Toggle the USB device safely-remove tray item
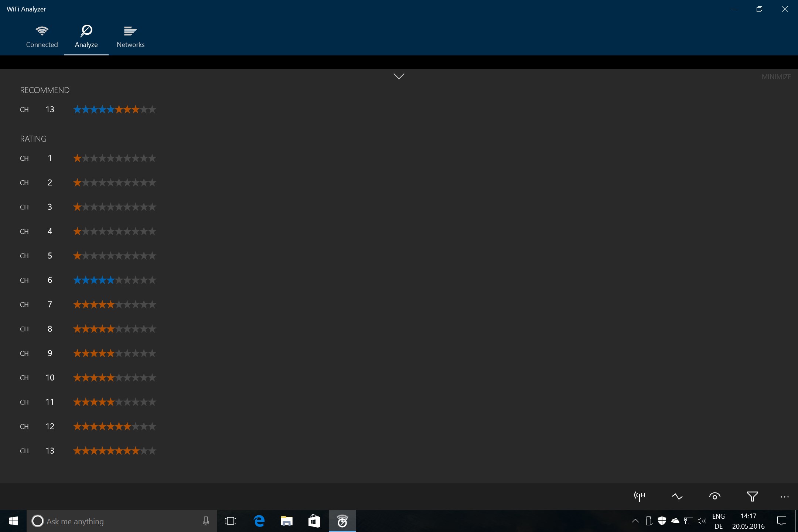This screenshot has width=798, height=532. pyautogui.click(x=649, y=521)
